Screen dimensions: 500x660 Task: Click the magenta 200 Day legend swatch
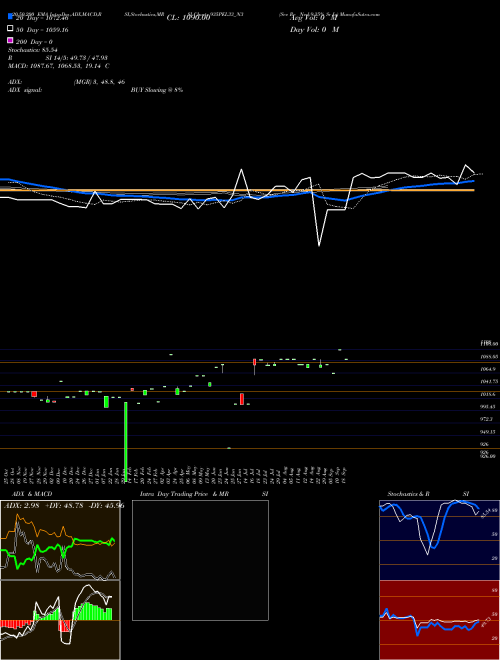pyautogui.click(x=10, y=40)
